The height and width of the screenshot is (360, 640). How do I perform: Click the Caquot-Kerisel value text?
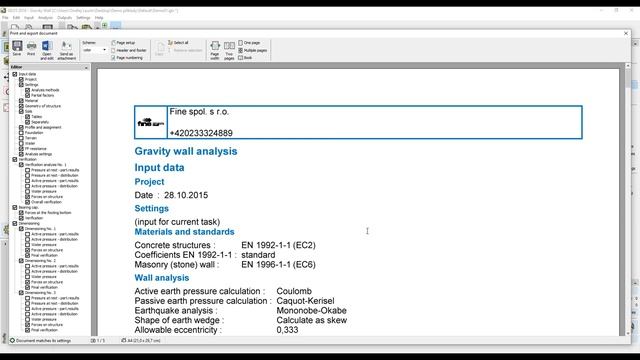tap(305, 301)
